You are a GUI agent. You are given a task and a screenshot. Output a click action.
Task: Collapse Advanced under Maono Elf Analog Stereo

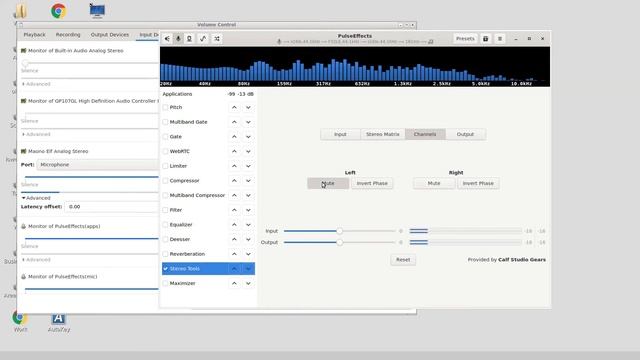point(36,198)
